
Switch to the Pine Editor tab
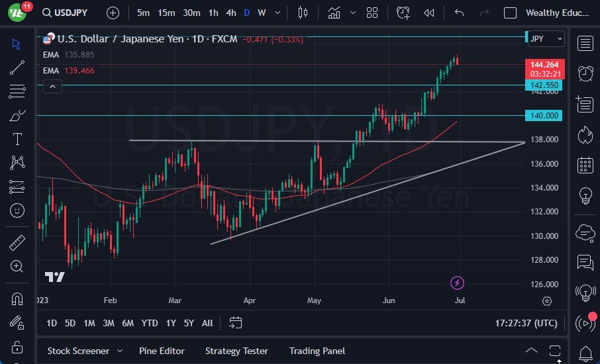[162, 351]
